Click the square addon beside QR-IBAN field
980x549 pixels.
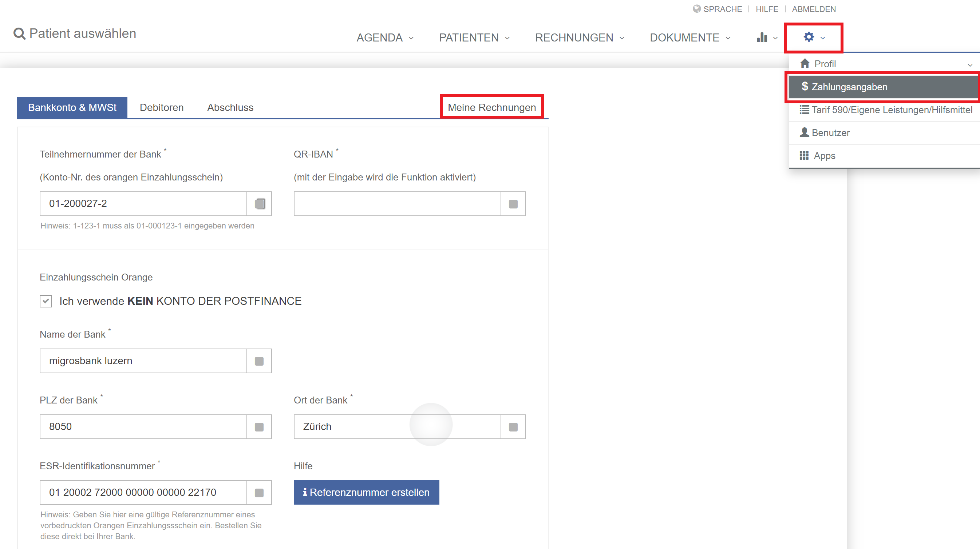(513, 204)
